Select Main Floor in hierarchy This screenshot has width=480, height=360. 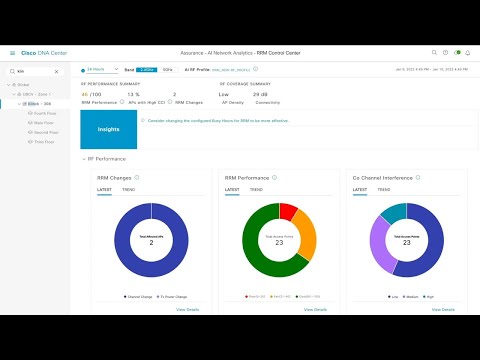coord(44,123)
